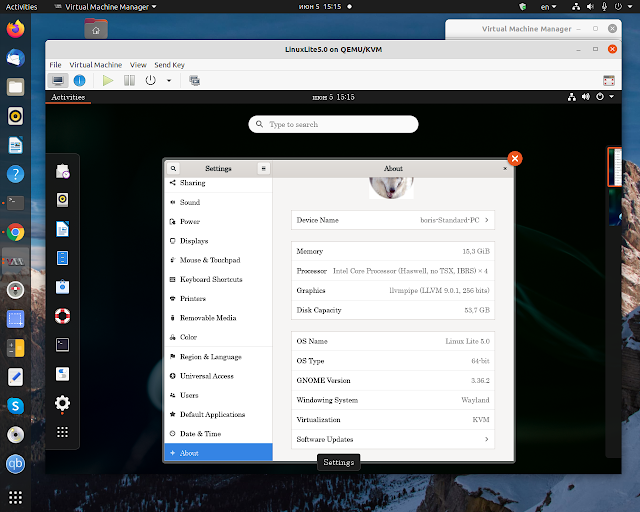640x512 pixels.
Task: Select Displays in Settings sidebar
Action: point(218,241)
